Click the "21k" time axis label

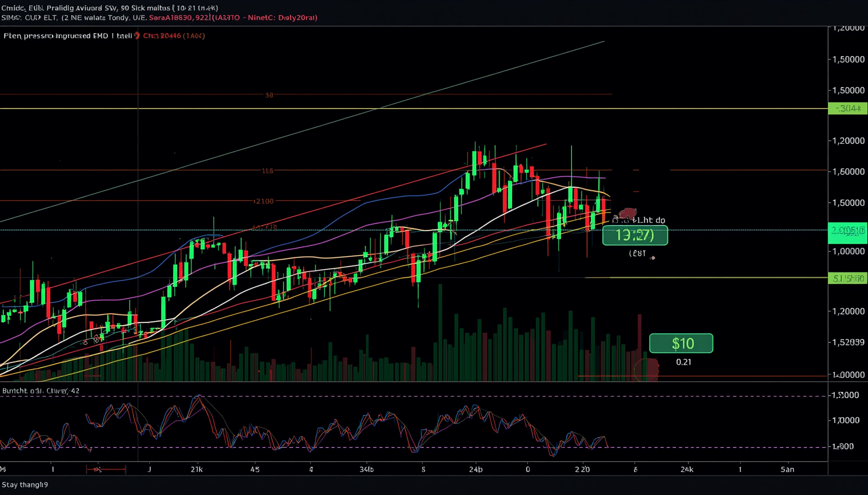coord(196,469)
